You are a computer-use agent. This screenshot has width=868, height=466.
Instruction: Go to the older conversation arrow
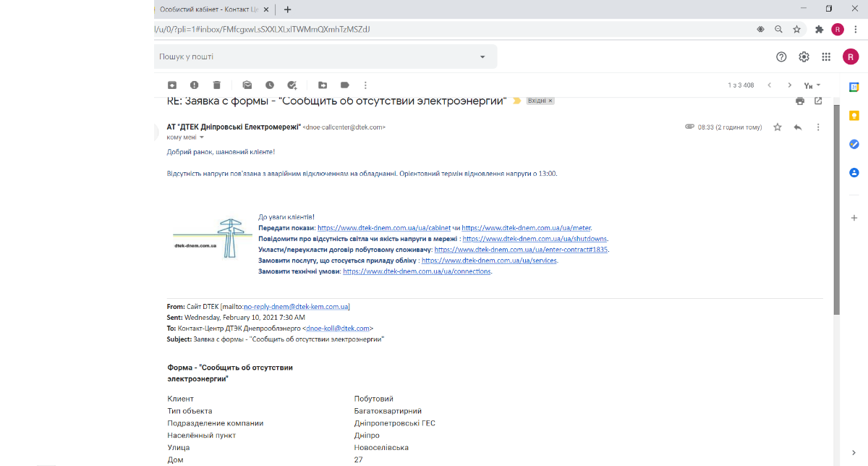[790, 85]
